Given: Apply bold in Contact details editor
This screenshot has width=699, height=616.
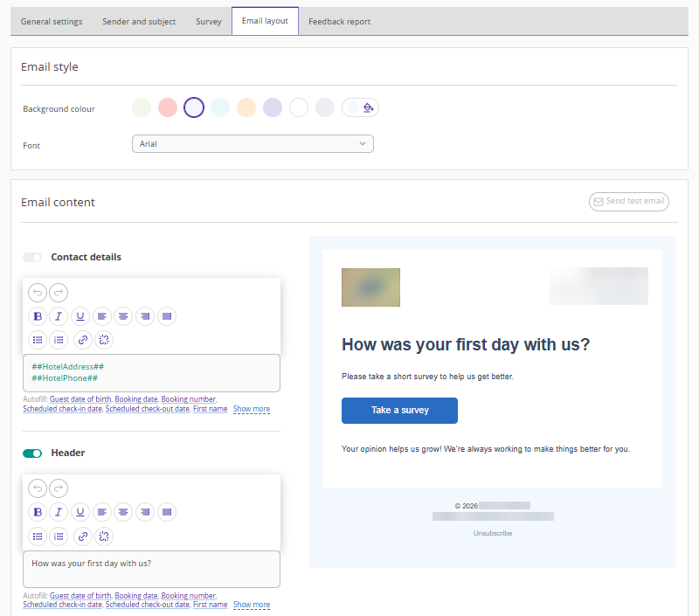Looking at the screenshot, I should pyautogui.click(x=38, y=316).
